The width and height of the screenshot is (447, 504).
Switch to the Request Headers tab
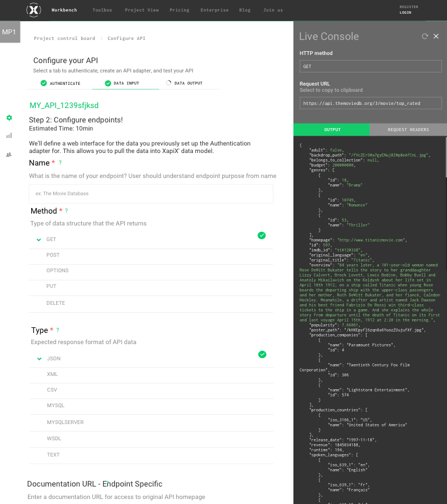(408, 129)
